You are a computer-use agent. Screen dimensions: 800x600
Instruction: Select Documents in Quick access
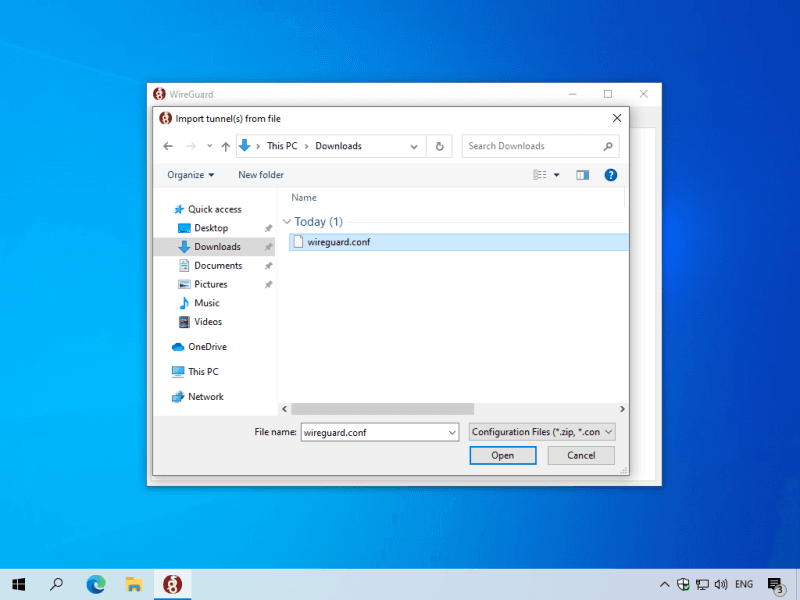(x=217, y=266)
